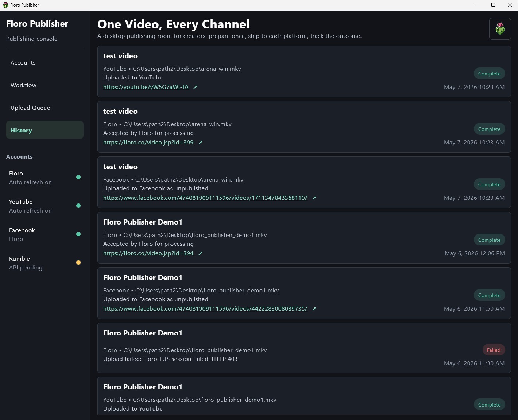Click the 'May 6, 2026 12:06 PM' timestamp

pyautogui.click(x=475, y=253)
